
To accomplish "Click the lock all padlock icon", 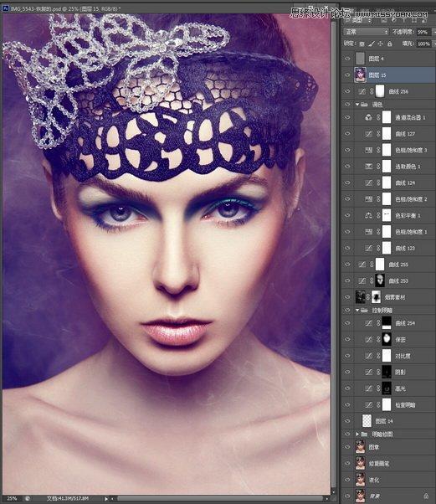I will (389, 44).
